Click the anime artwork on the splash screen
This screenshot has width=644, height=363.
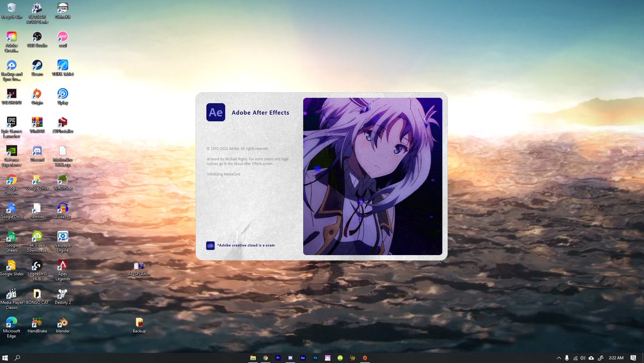[x=372, y=176]
